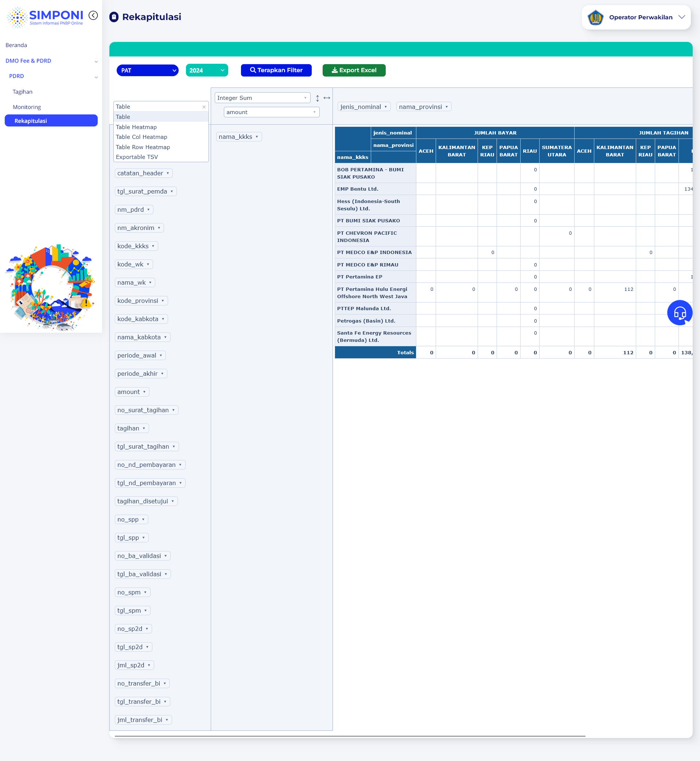Open the Tagihan page
The image size is (700, 761).
coord(23,92)
